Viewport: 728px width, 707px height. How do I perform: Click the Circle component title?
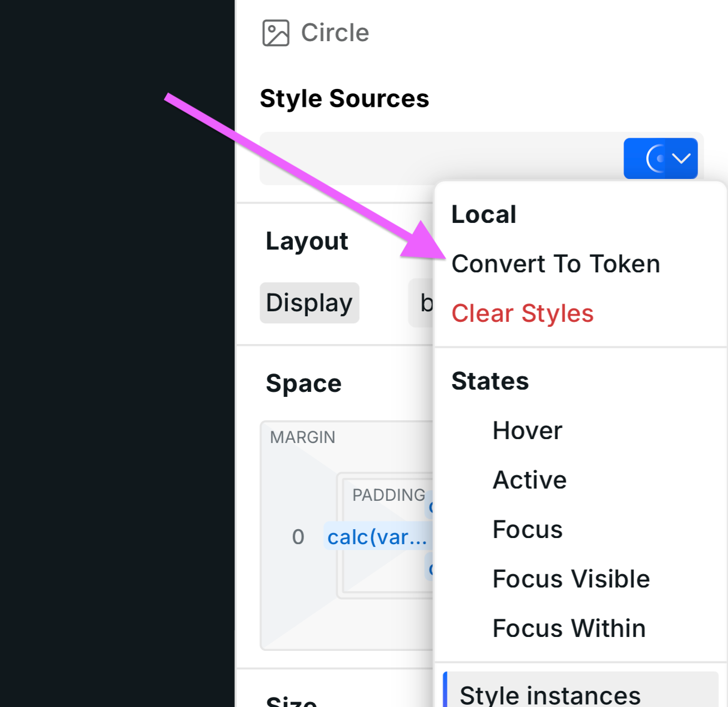[335, 32]
